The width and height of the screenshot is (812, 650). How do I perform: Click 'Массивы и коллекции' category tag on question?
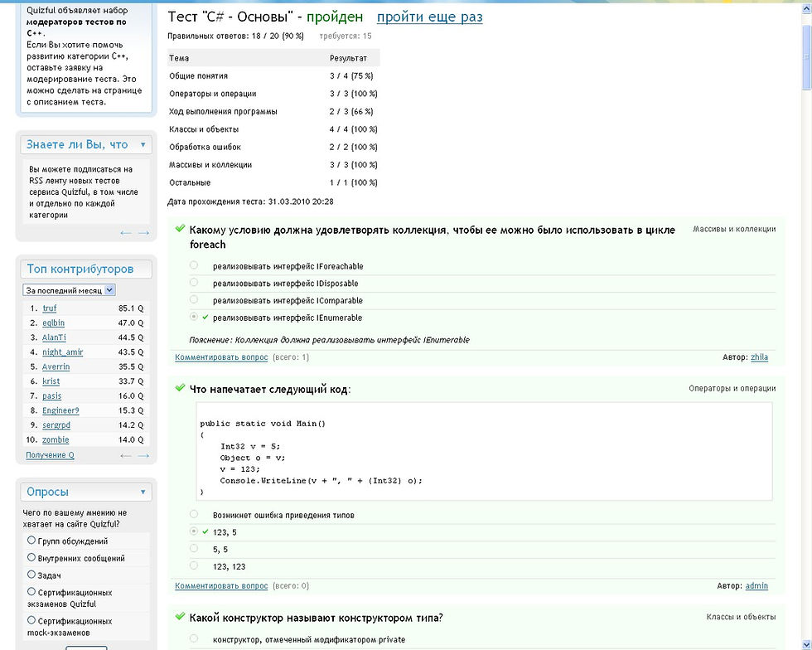click(x=734, y=229)
